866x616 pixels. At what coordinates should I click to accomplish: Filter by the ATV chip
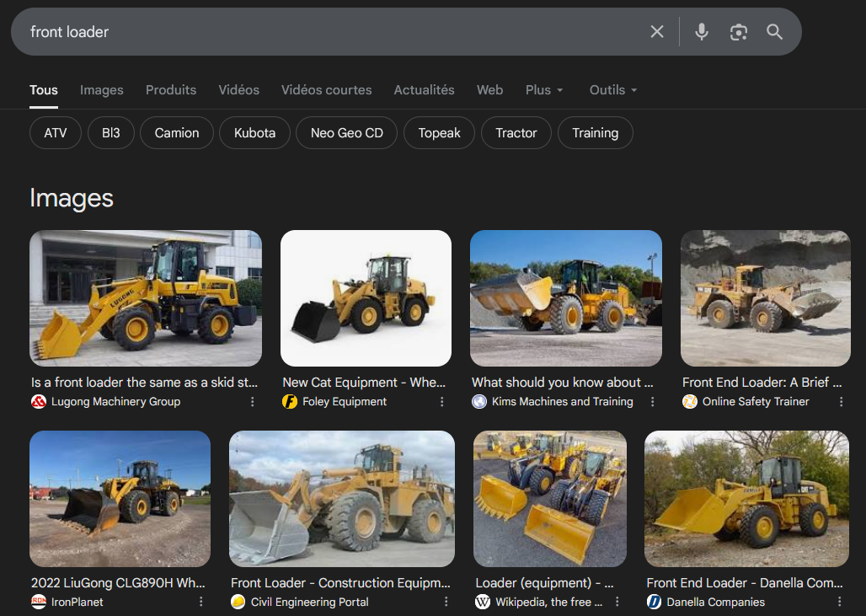pos(56,132)
